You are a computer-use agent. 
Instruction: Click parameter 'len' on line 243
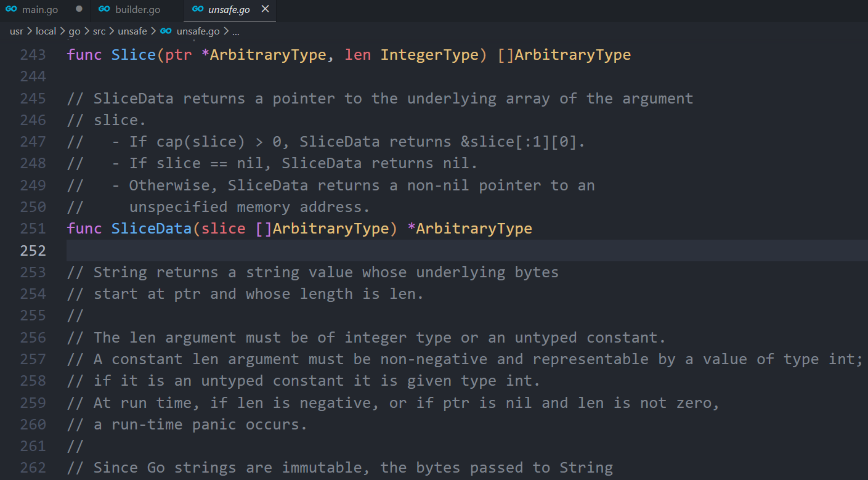[358, 55]
